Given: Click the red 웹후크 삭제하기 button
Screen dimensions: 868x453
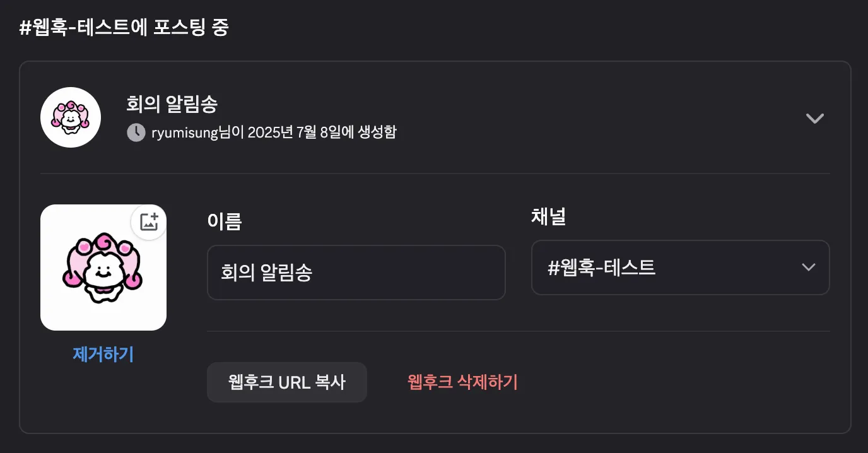Looking at the screenshot, I should point(462,382).
